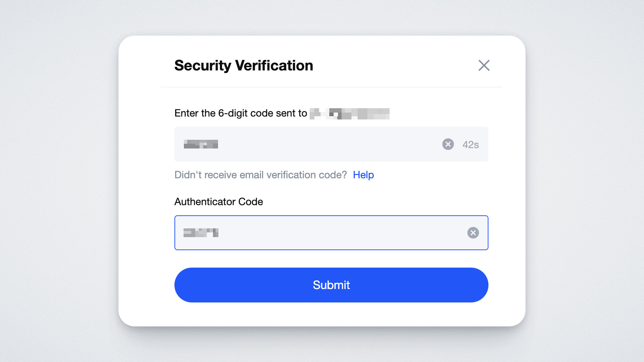Click the blurred email address text

(x=349, y=114)
